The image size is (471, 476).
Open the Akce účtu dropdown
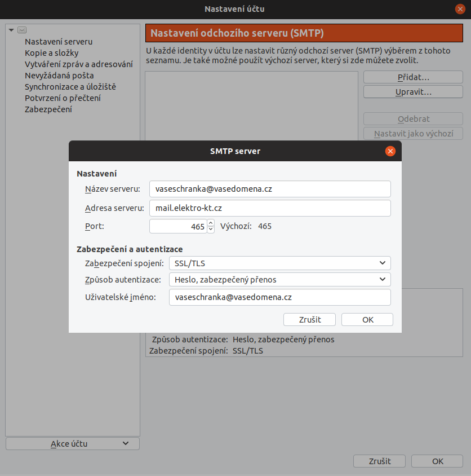click(72, 443)
